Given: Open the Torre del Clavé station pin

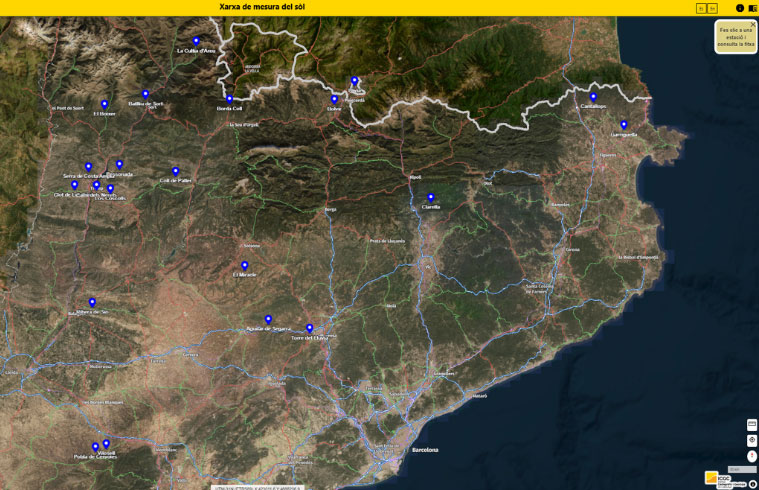Looking at the screenshot, I should [310, 328].
